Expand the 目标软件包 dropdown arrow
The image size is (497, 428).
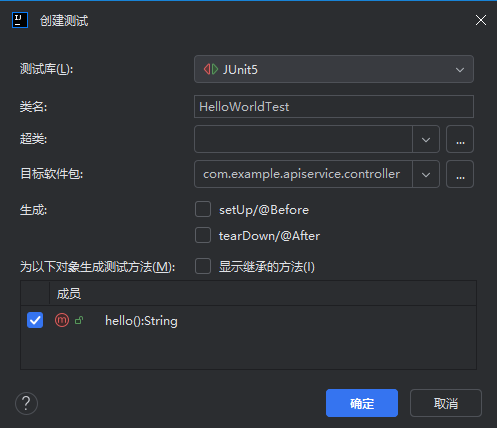click(x=426, y=174)
